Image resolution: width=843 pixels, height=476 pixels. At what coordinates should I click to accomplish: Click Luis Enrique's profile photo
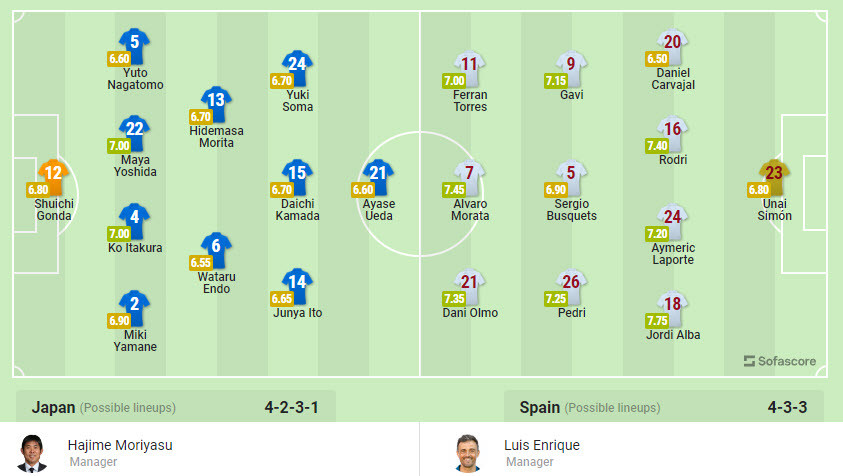[x=465, y=452]
